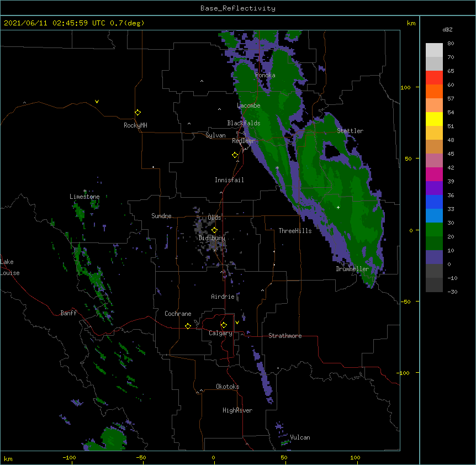Screen dimensions: 476x465
Task: Pick the yellow 54 dBZ legend swatch
Action: tap(434, 119)
